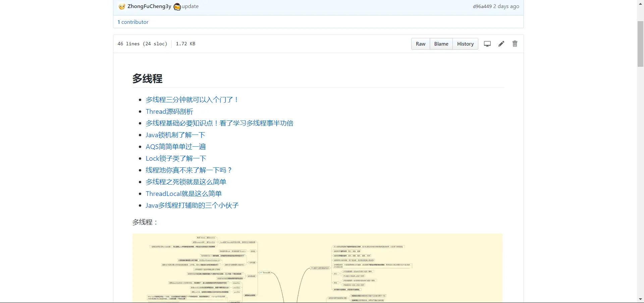Switch to Blame view
This screenshot has width=644, height=303.
click(x=441, y=44)
